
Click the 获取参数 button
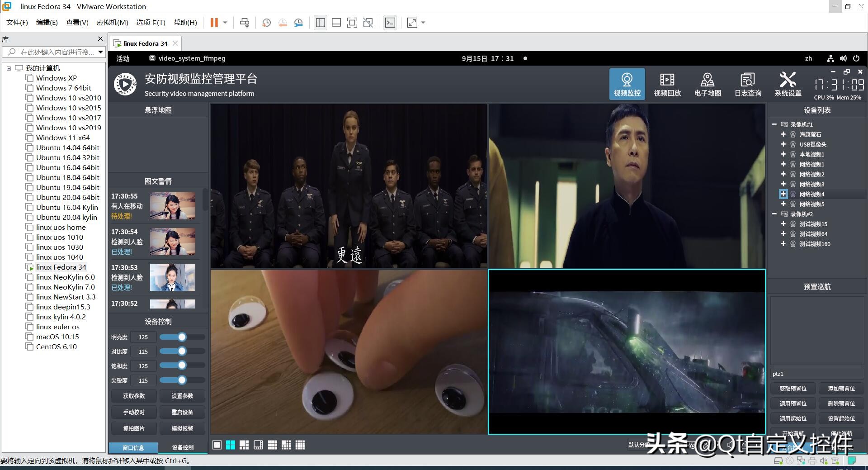click(x=134, y=396)
